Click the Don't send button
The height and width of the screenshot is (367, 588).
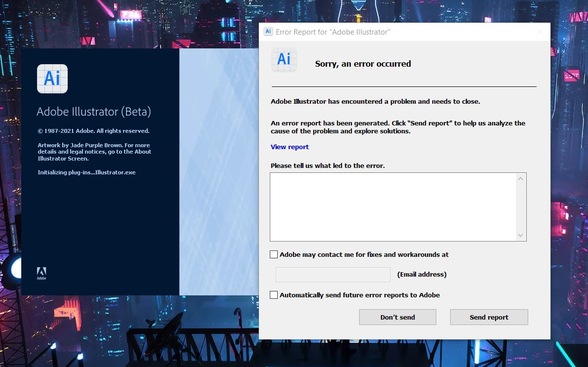click(x=397, y=317)
